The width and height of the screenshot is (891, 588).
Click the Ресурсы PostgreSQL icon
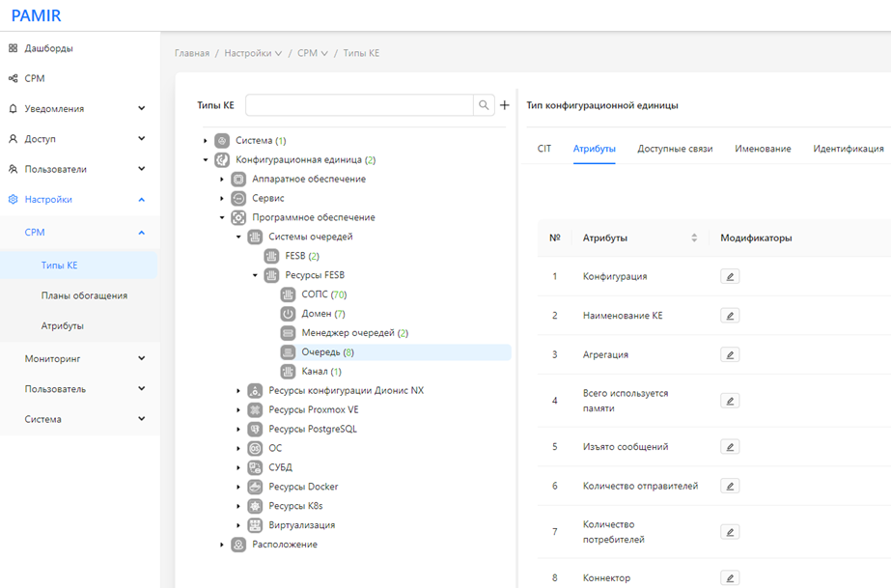pyautogui.click(x=255, y=429)
